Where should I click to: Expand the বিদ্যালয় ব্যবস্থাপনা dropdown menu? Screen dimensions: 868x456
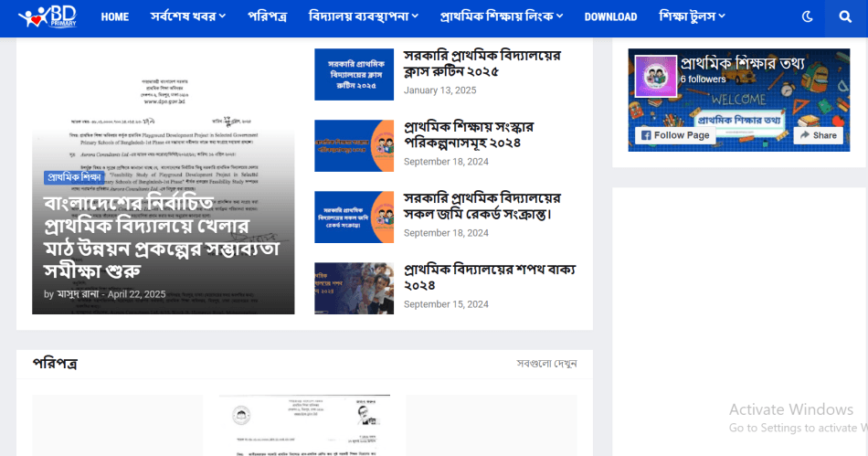[364, 16]
